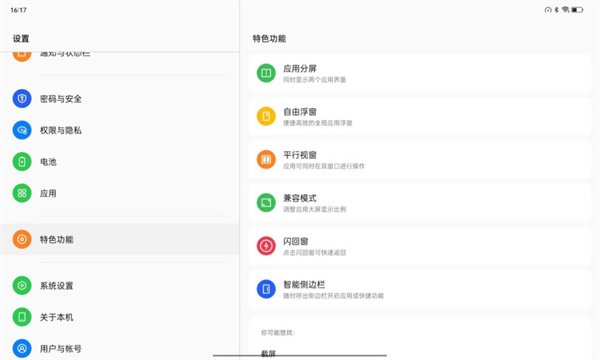This screenshot has width=600, height=360.
Task: Tap the yellow 自由浮窗 floating window icon
Action: [x=266, y=116]
